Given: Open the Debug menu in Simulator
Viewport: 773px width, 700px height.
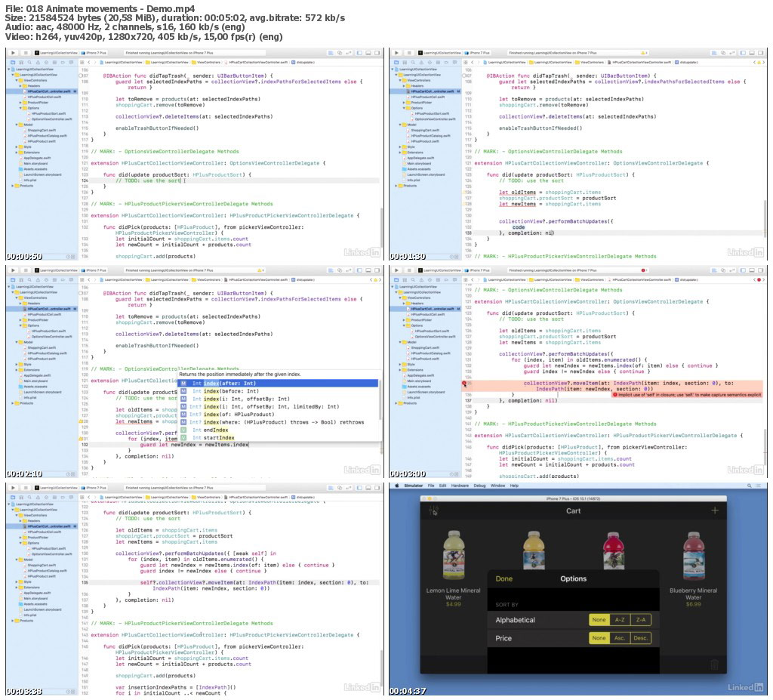Looking at the screenshot, I should pyautogui.click(x=479, y=486).
